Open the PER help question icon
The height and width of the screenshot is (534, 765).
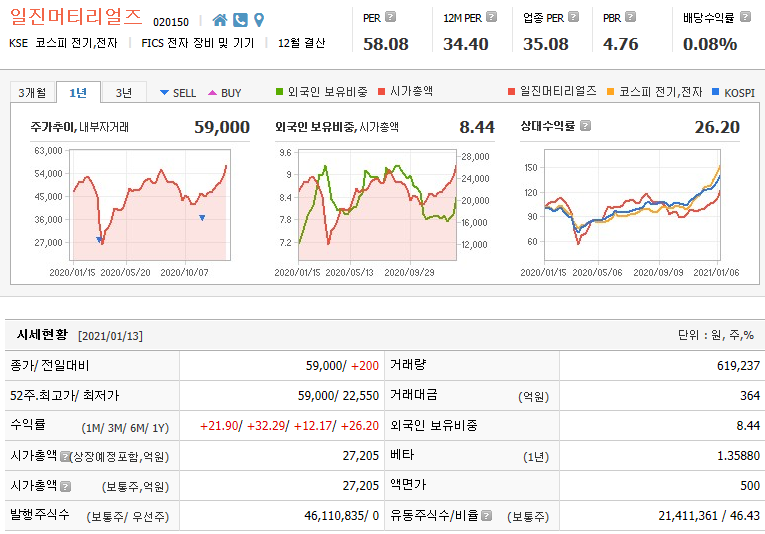click(x=390, y=17)
